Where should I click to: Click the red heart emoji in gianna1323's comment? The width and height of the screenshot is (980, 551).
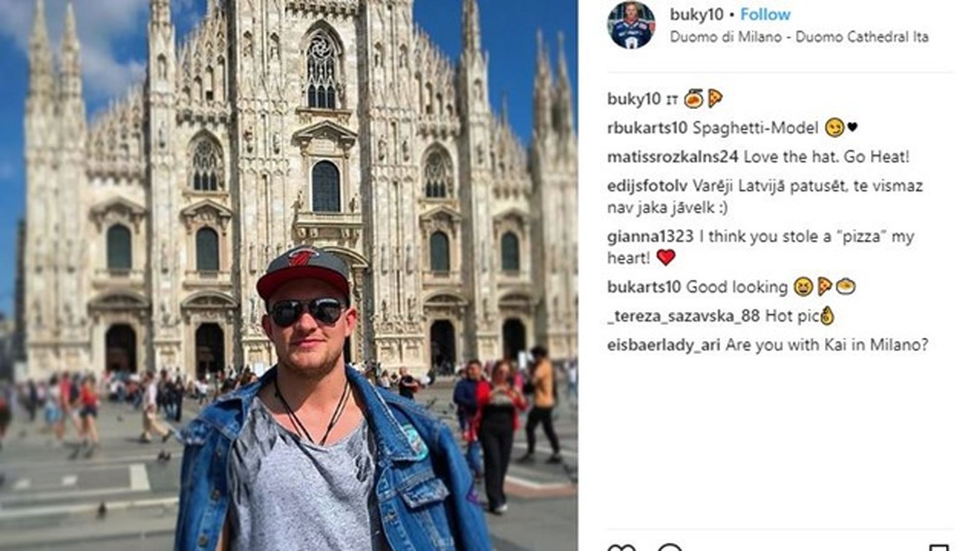coord(666,258)
